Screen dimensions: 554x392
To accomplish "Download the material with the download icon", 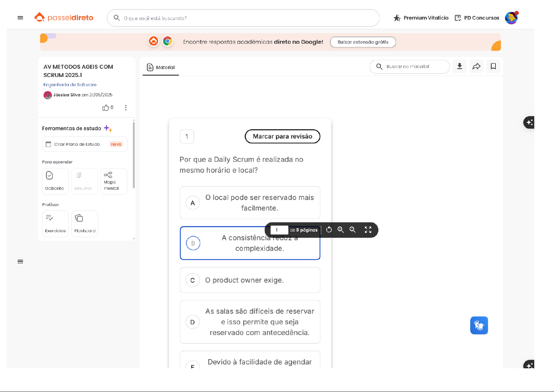I will pos(460,66).
